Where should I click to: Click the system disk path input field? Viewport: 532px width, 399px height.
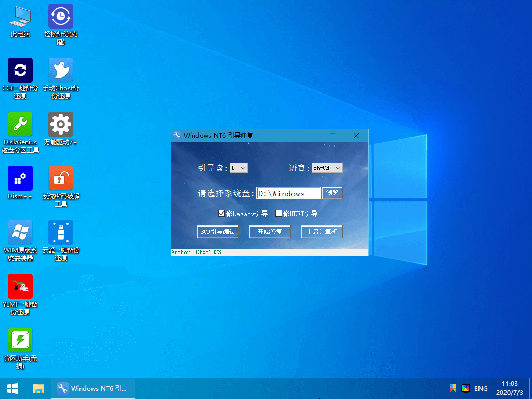pos(288,193)
